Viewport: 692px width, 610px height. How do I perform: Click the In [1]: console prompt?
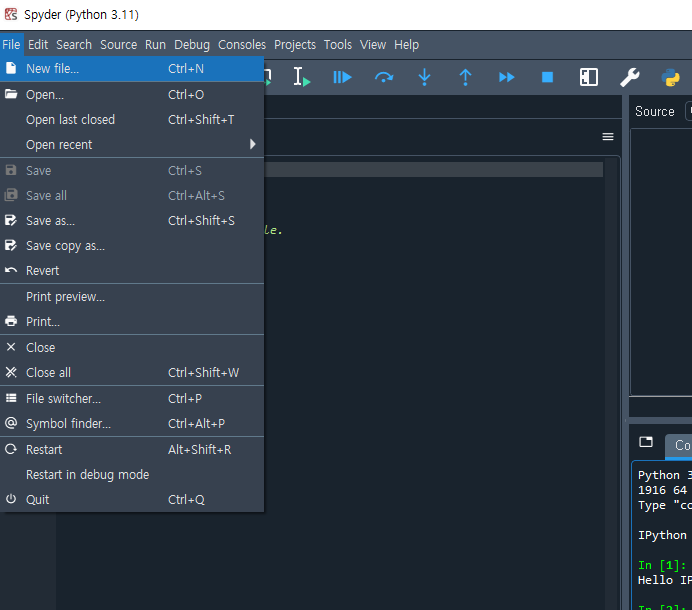(x=662, y=565)
